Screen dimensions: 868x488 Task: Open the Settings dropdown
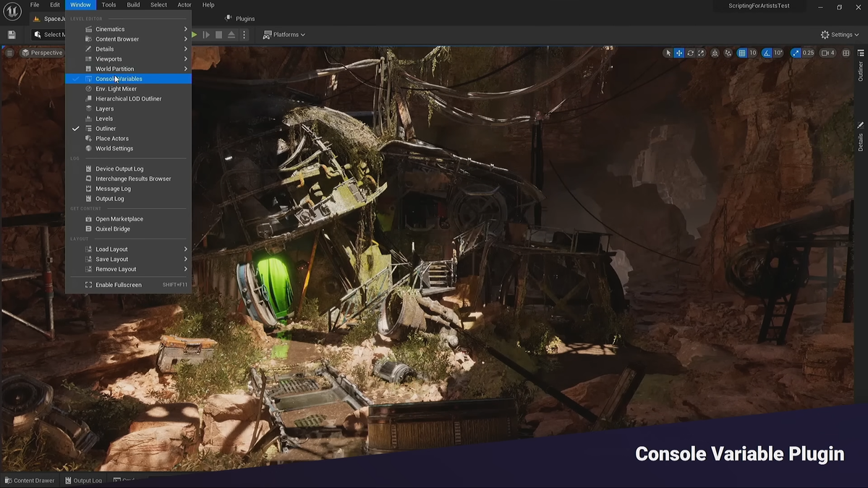pyautogui.click(x=841, y=35)
